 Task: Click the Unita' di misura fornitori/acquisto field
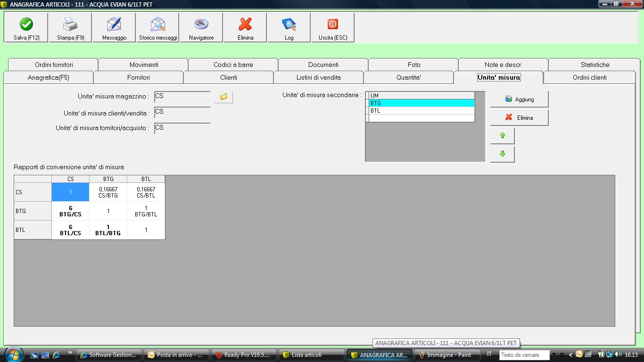click(182, 128)
